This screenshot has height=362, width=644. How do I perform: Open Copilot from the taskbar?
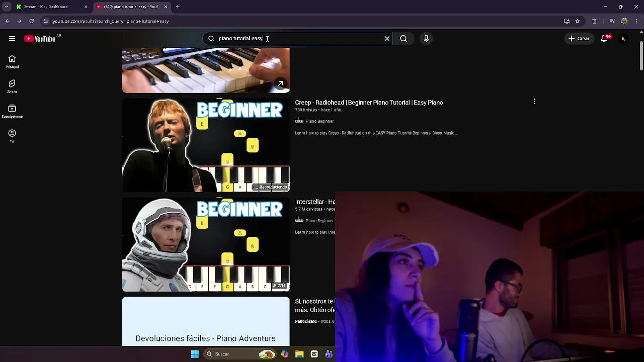pos(285,354)
